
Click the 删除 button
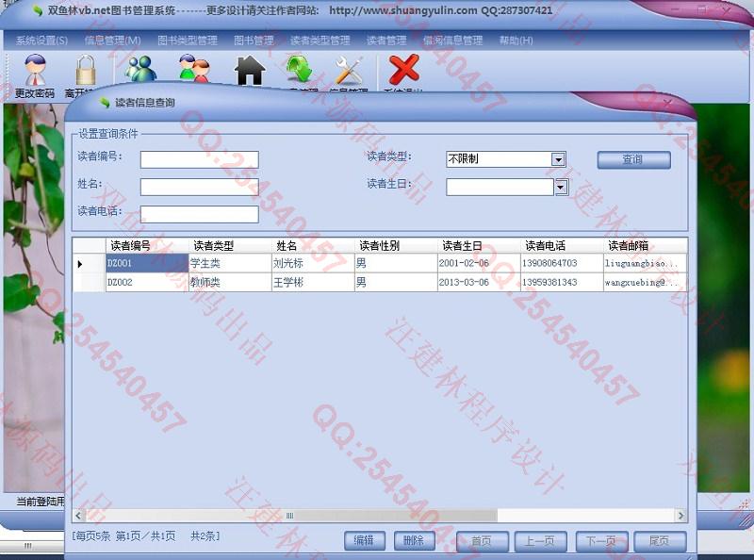[414, 541]
